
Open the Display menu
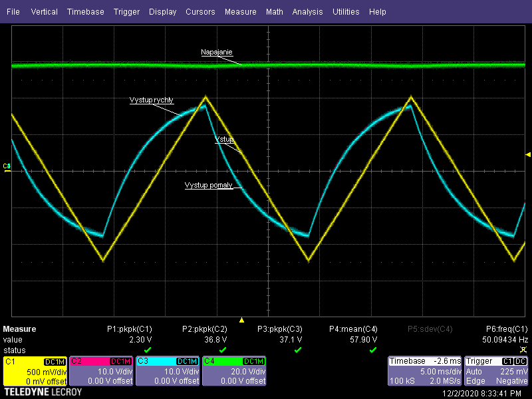coord(162,12)
